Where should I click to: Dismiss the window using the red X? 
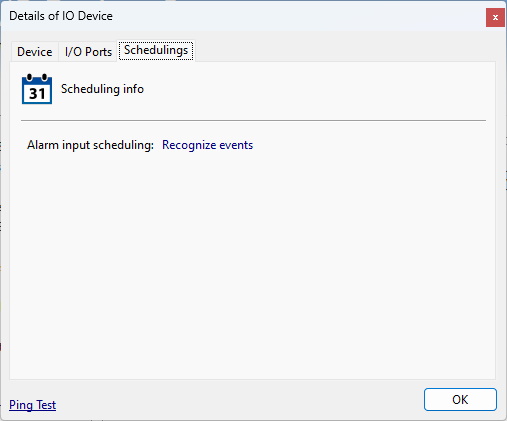point(495,17)
